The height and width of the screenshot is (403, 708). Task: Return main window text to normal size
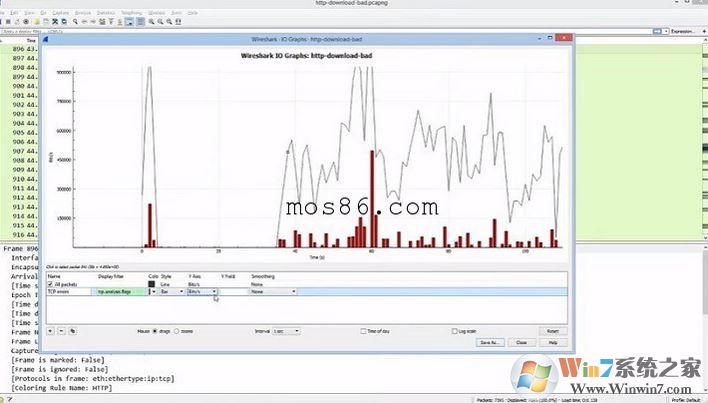(x=170, y=22)
